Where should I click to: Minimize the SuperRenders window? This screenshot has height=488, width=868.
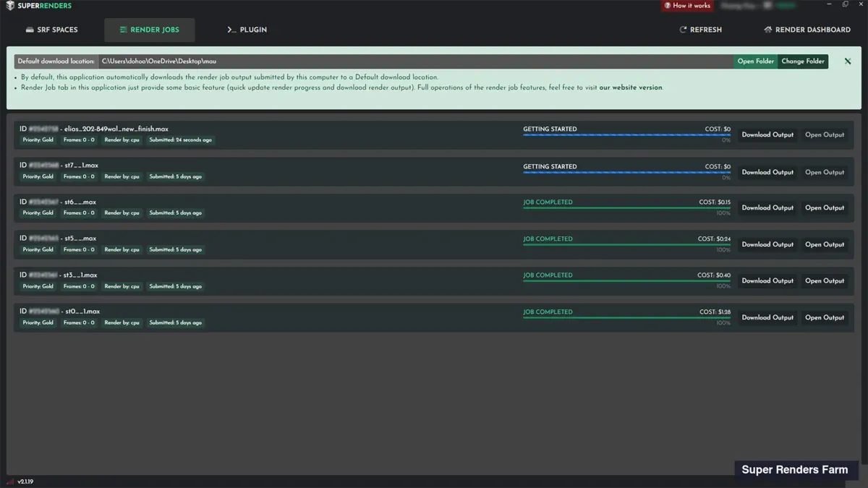pos(827,5)
